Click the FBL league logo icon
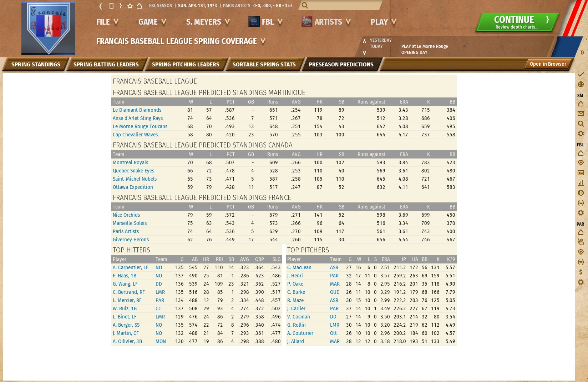The image size is (588, 382). pyautogui.click(x=254, y=22)
